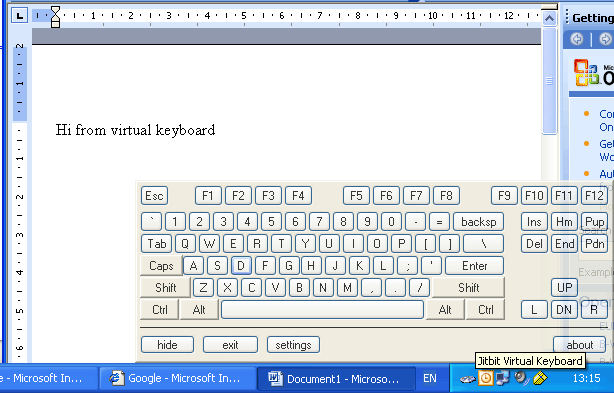Click the F1 function key
Screen dimensions: 614x393
208,196
